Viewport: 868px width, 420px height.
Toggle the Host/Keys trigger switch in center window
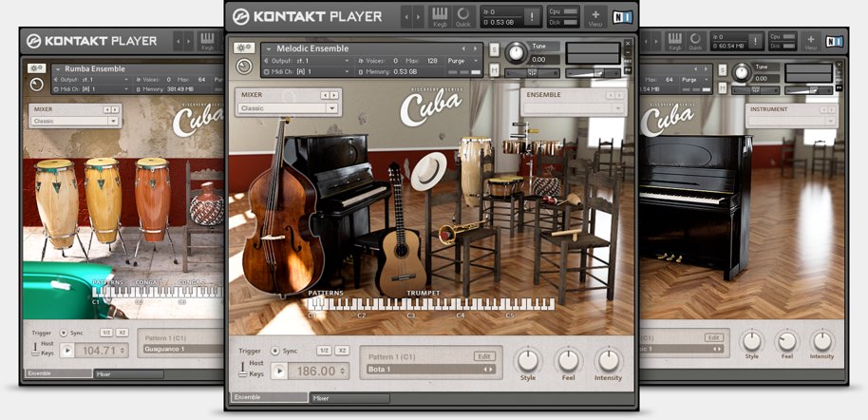[x=242, y=368]
